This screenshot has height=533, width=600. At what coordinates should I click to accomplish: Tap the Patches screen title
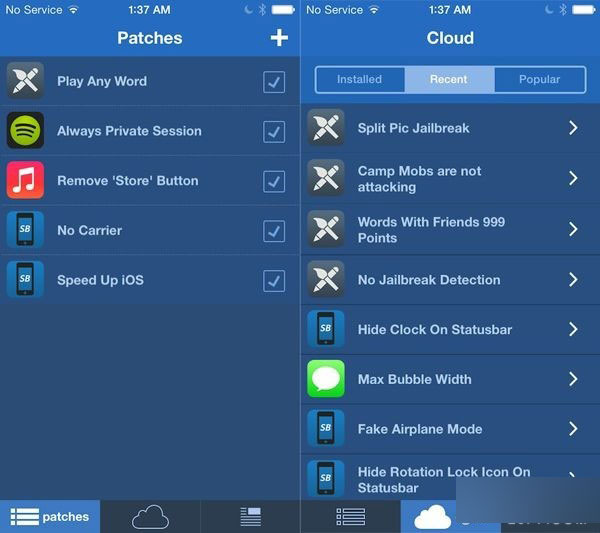150,38
